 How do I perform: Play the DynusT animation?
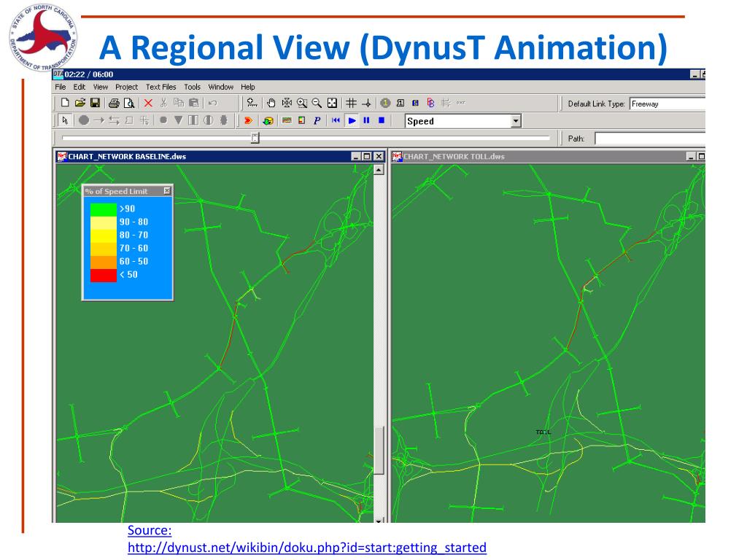[352, 120]
